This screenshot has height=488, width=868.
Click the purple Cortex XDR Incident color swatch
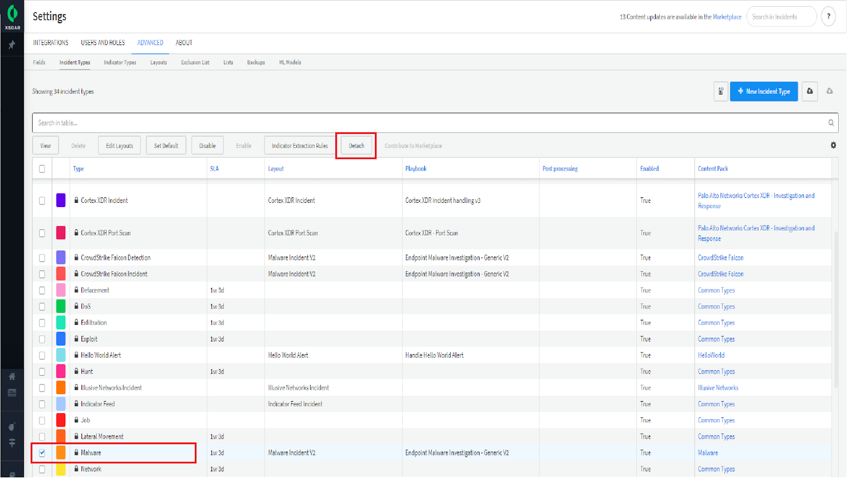(61, 200)
